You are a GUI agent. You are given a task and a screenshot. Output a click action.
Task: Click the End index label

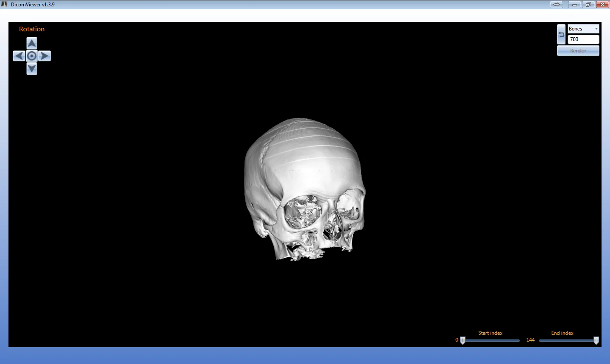click(562, 333)
